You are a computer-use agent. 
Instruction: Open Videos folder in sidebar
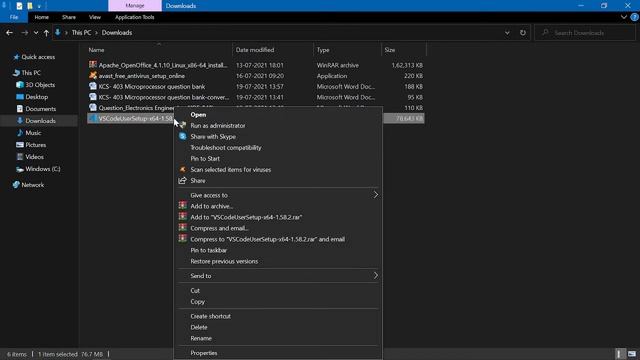[34, 157]
